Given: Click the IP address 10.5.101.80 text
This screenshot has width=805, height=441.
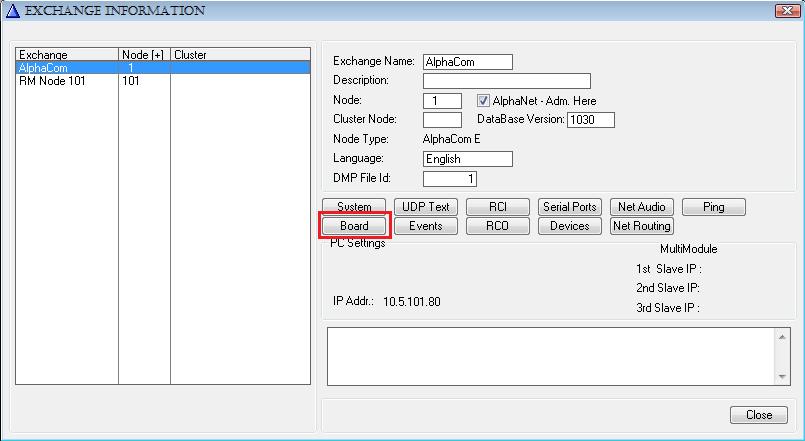Looking at the screenshot, I should point(412,301).
